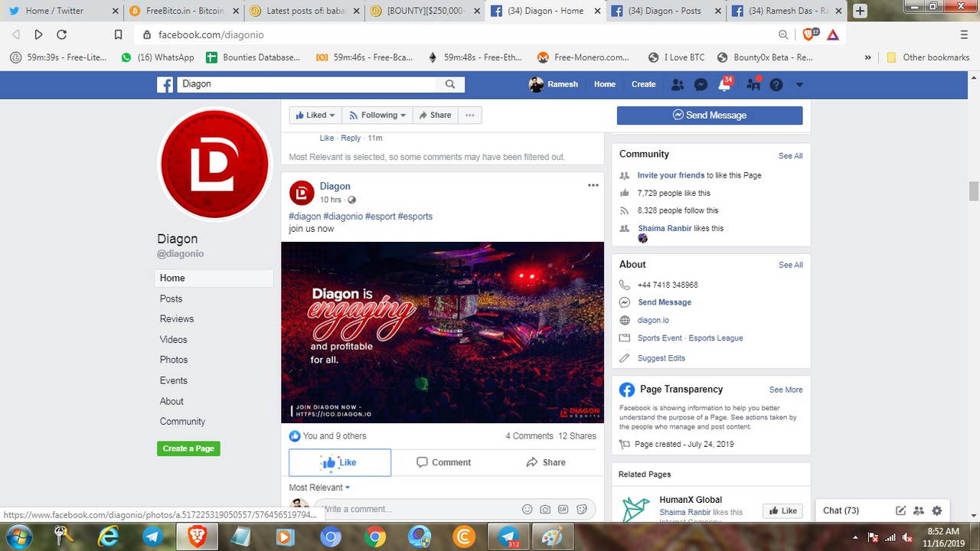
Task: Click the Like button under the post
Action: (x=340, y=462)
